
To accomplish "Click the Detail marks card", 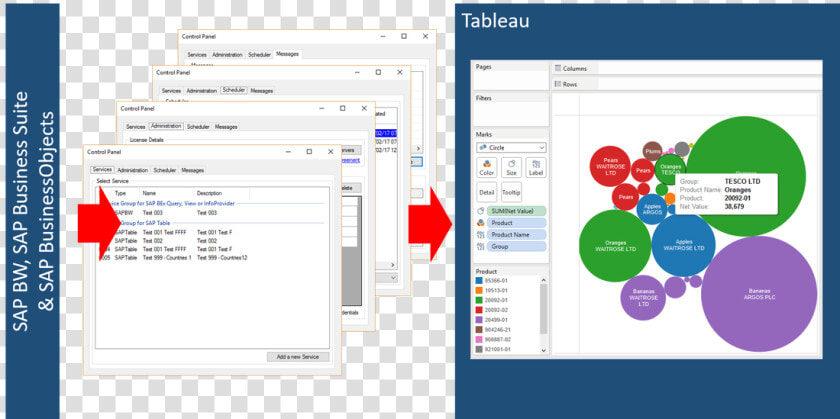I will [x=486, y=192].
